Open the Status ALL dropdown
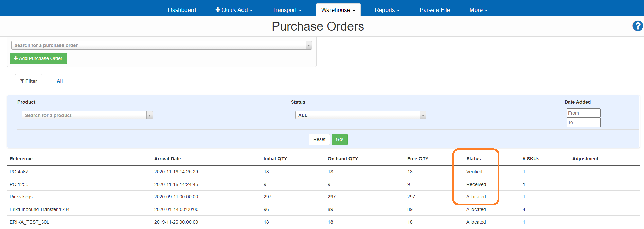Image resolution: width=644 pixels, height=229 pixels. (360, 115)
